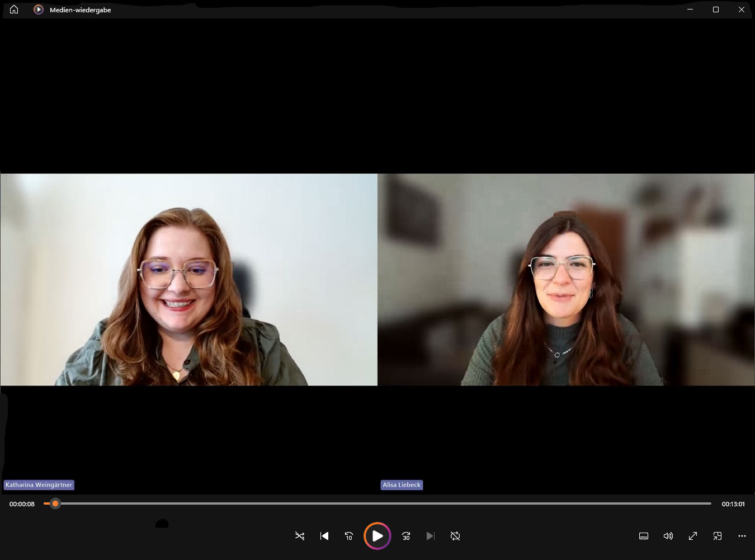This screenshot has width=755, height=560.
Task: Click the Media Player icon in title bar
Action: coord(39,10)
